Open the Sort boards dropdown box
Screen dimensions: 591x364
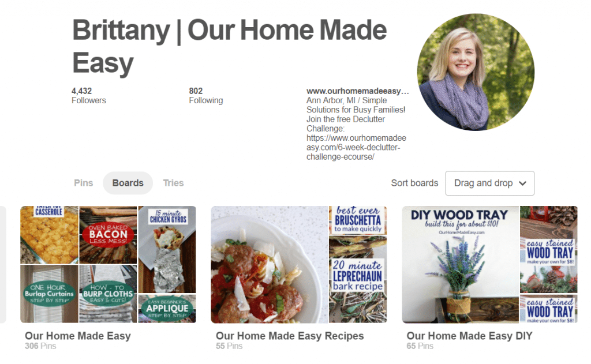(x=489, y=183)
